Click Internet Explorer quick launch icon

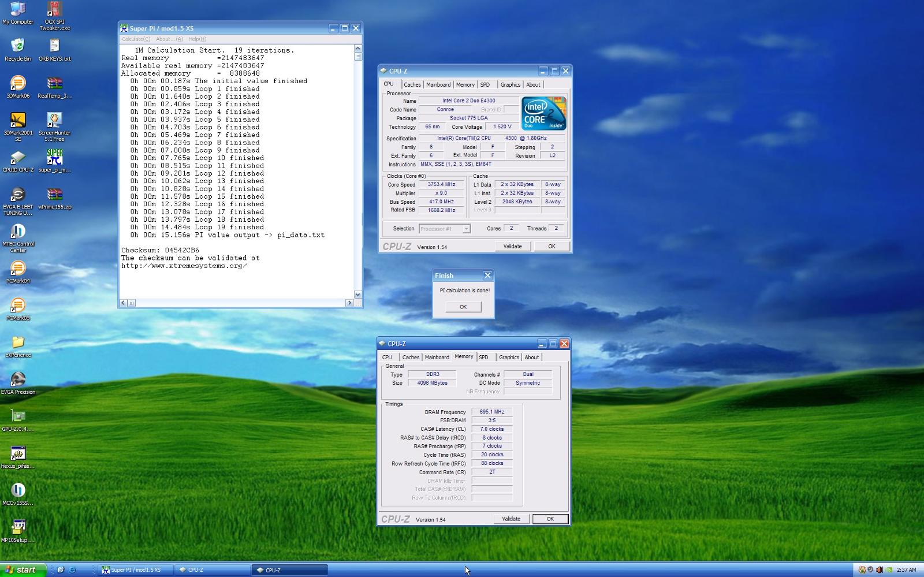coord(72,569)
